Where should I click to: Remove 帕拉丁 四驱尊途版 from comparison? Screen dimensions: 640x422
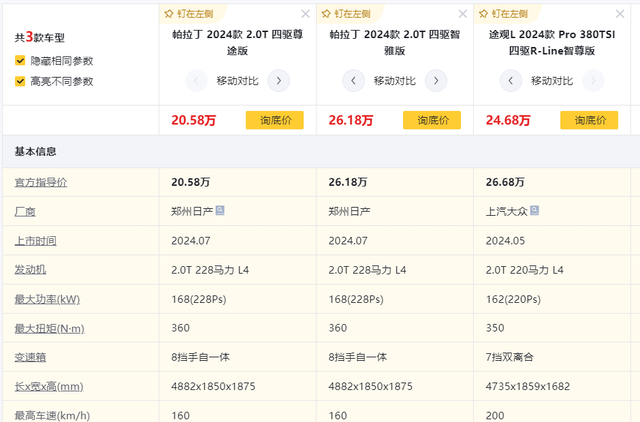click(x=305, y=14)
